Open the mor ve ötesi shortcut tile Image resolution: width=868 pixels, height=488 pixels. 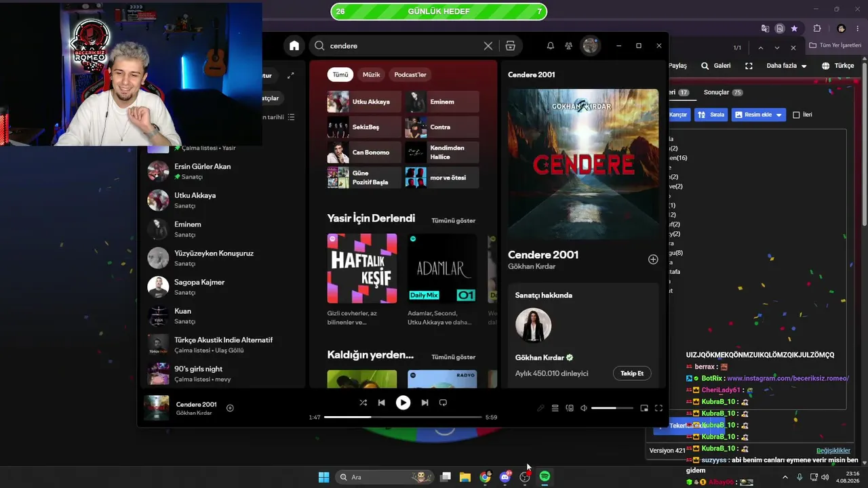point(442,178)
